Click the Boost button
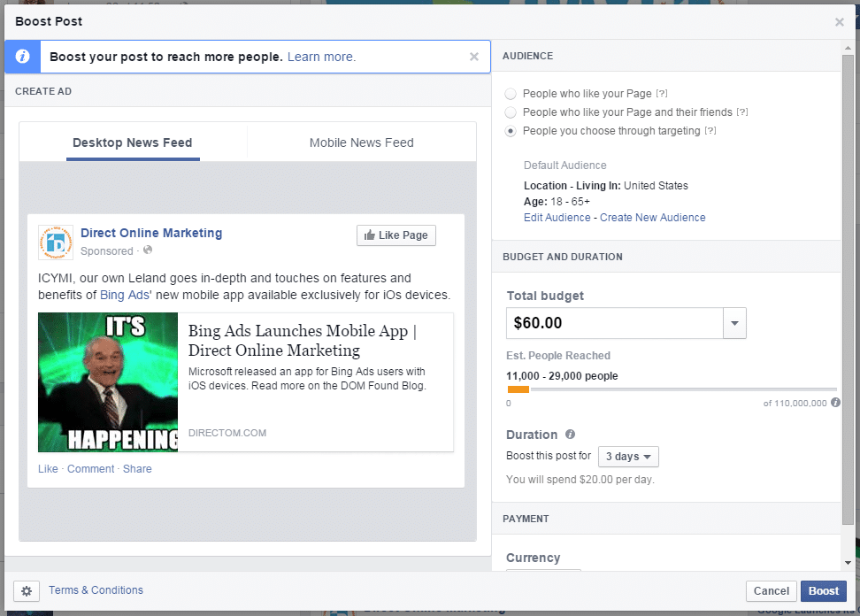This screenshot has height=616, width=860. pos(823,590)
